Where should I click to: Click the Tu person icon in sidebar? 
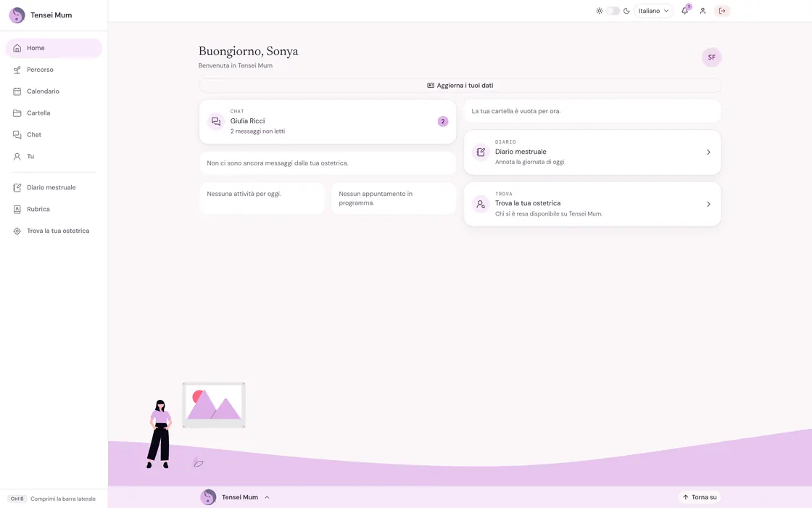[x=17, y=157]
